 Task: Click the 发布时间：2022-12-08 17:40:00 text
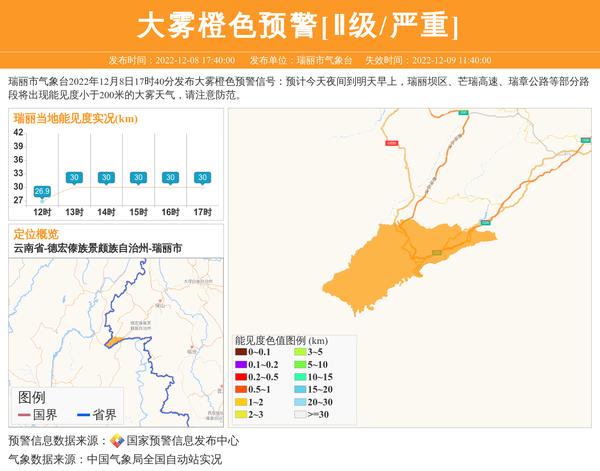pos(172,60)
